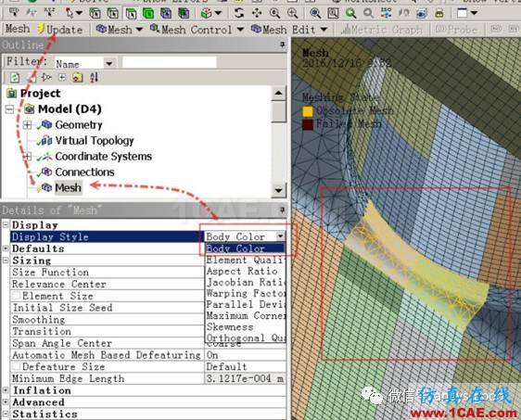The height and width of the screenshot is (420, 521).
Task: Expand the Geometry tree node
Action: pos(27,125)
